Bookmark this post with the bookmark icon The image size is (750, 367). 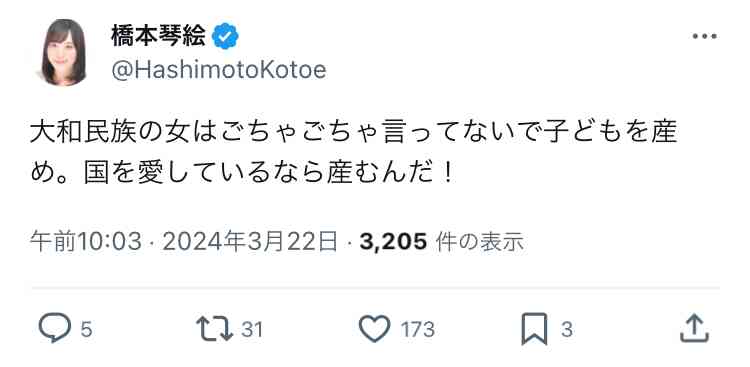[534, 329]
